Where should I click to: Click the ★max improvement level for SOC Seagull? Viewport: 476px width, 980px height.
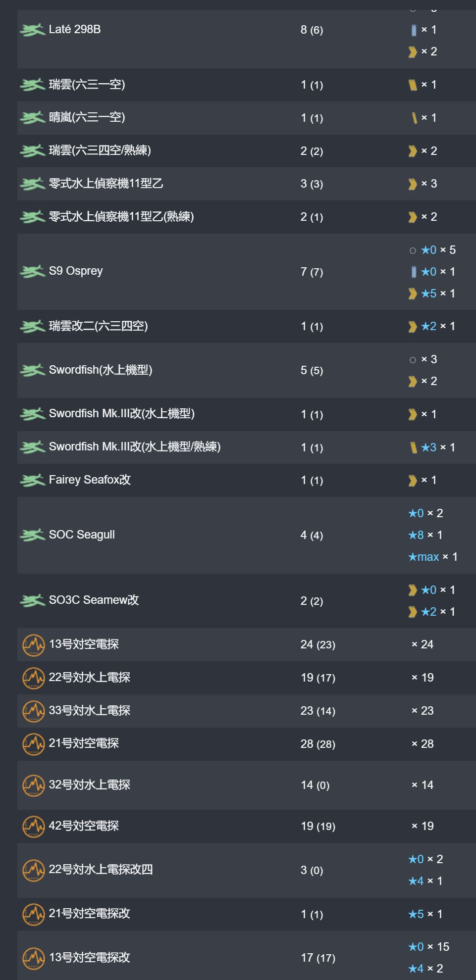(423, 557)
